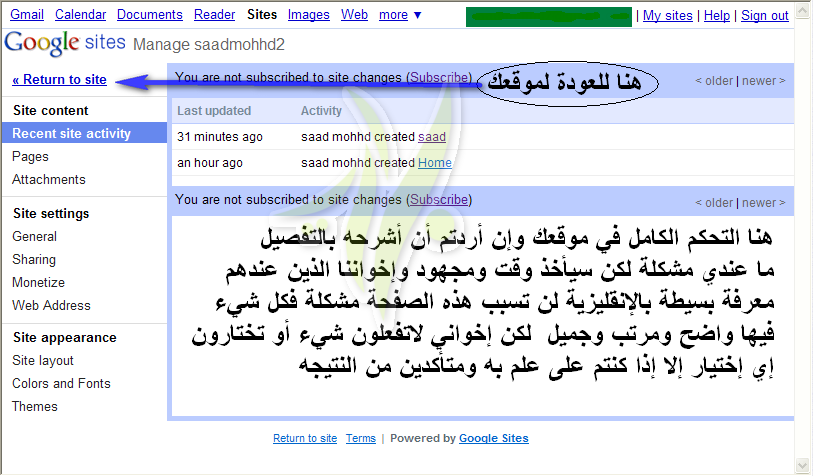Image resolution: width=813 pixels, height=476 pixels.
Task: Open the Images link
Action: 309,15
